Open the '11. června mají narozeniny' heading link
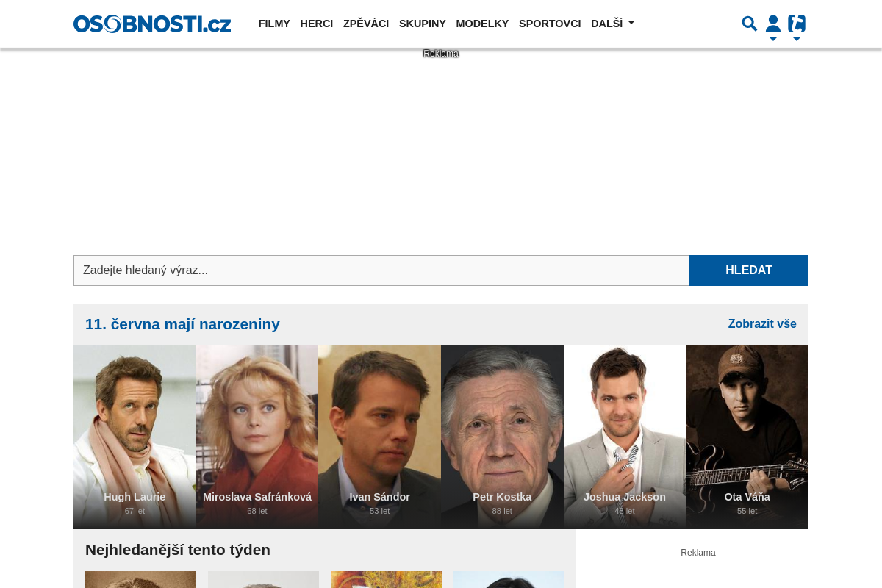Screen dimensions: 882x588 (182, 324)
